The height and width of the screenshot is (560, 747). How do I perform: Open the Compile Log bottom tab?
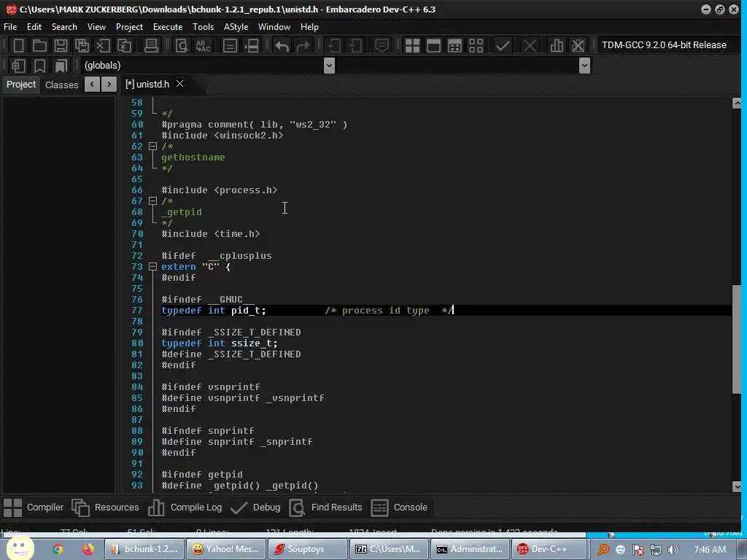[x=185, y=507]
